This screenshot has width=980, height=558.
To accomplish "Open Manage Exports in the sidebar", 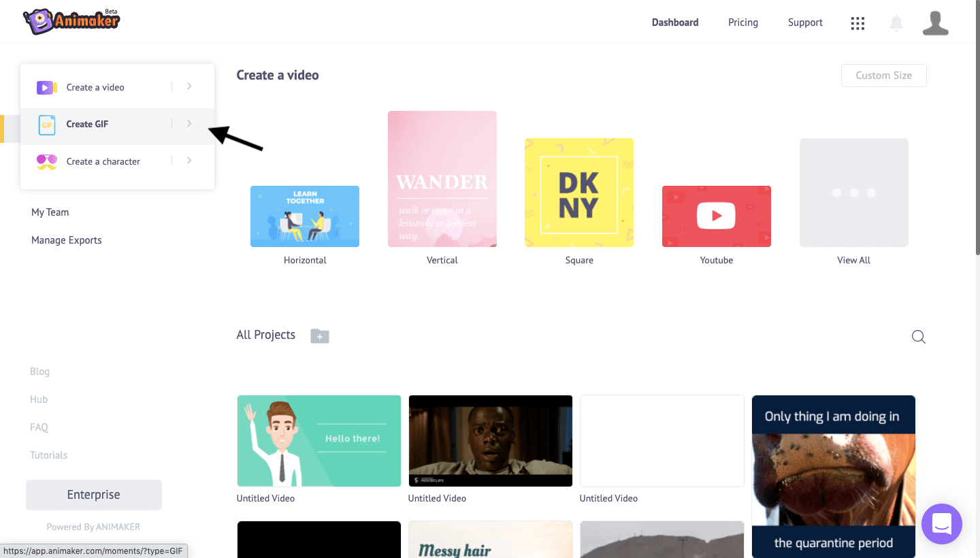I will (66, 240).
